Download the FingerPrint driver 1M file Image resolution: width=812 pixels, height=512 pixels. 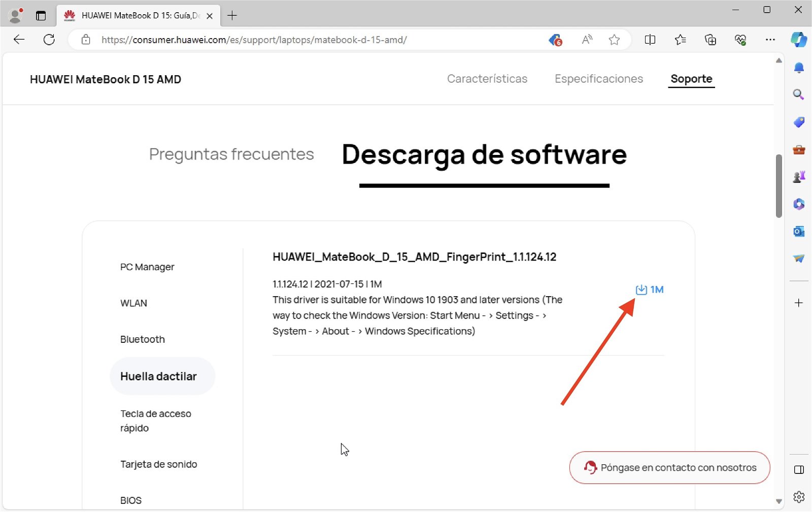(649, 290)
